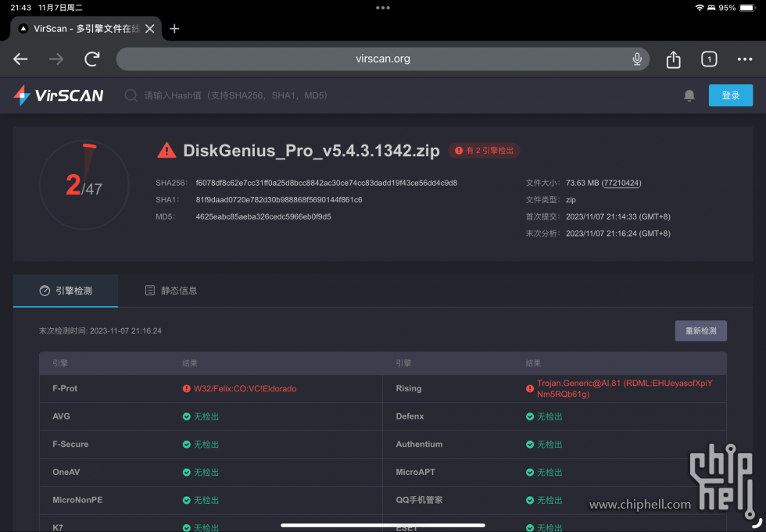
Task: Click the virscan.org address bar
Action: pyautogui.click(x=382, y=59)
